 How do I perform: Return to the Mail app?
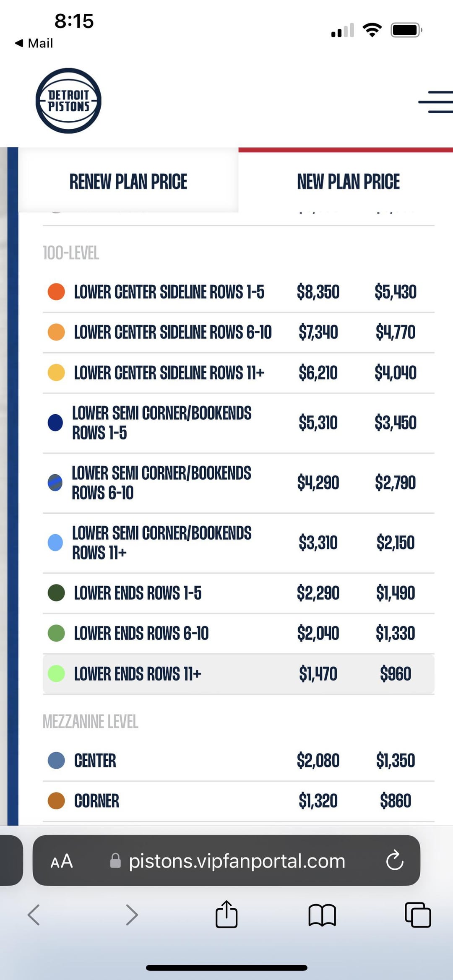click(x=34, y=43)
